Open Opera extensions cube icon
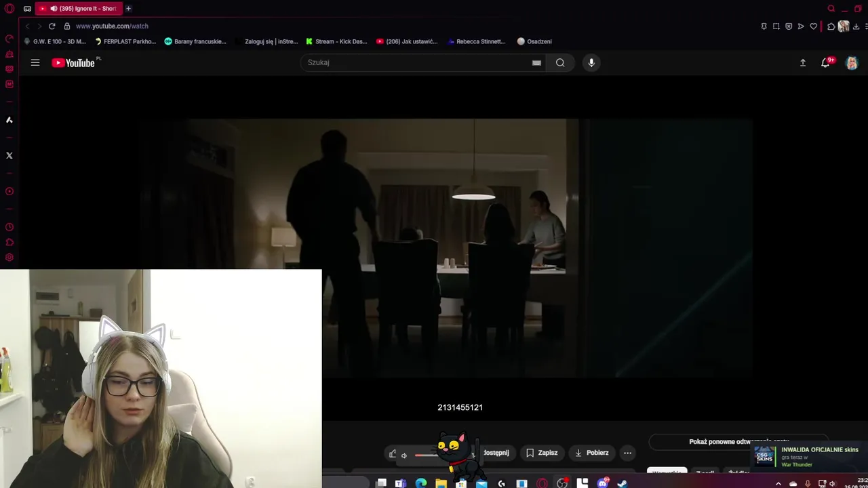This screenshot has width=868, height=488. click(x=831, y=26)
